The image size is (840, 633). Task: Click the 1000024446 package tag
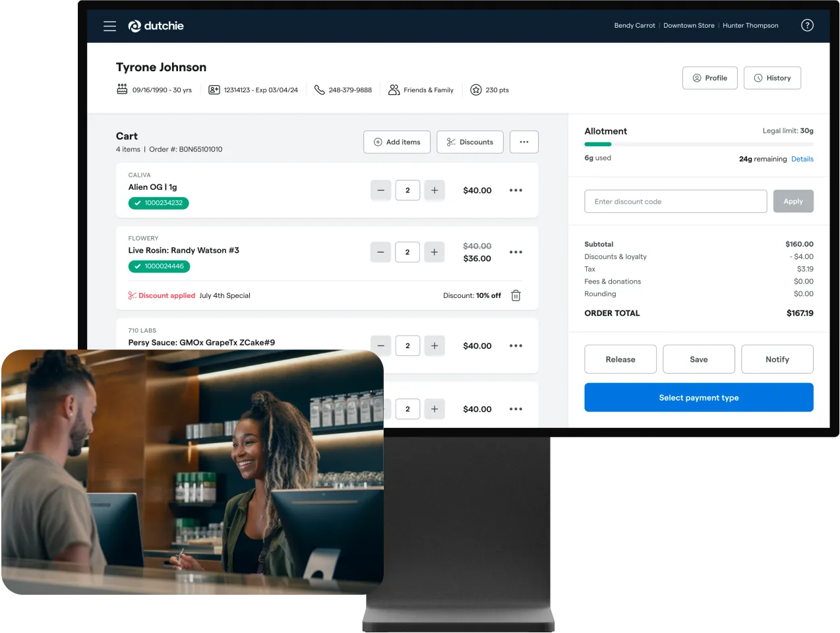160,266
